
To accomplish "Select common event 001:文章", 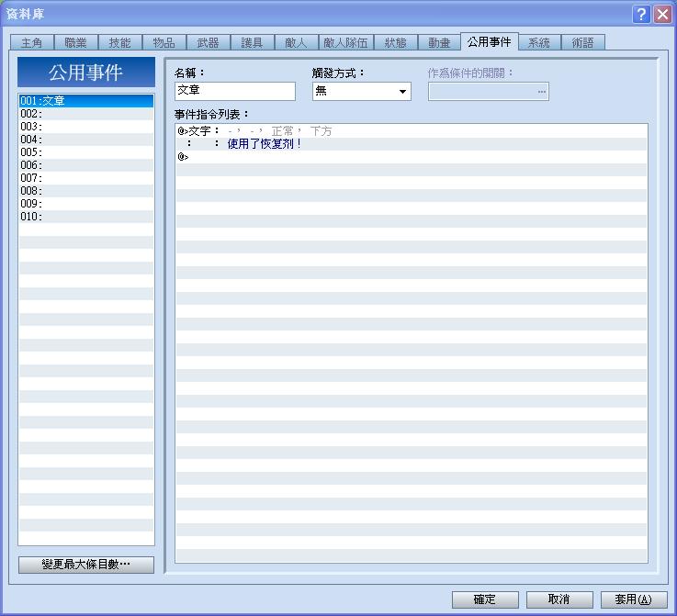I will pyautogui.click(x=86, y=100).
